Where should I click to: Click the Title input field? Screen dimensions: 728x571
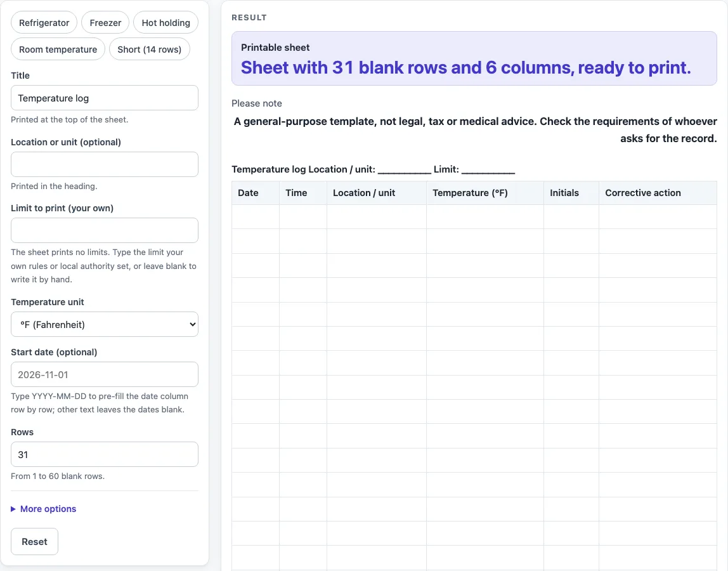coord(105,98)
